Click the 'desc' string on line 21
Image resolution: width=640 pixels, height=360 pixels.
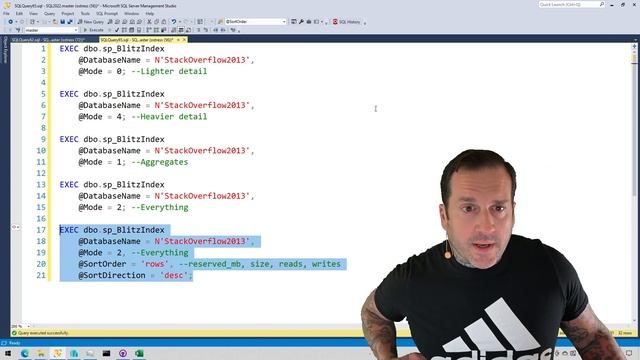[173, 276]
